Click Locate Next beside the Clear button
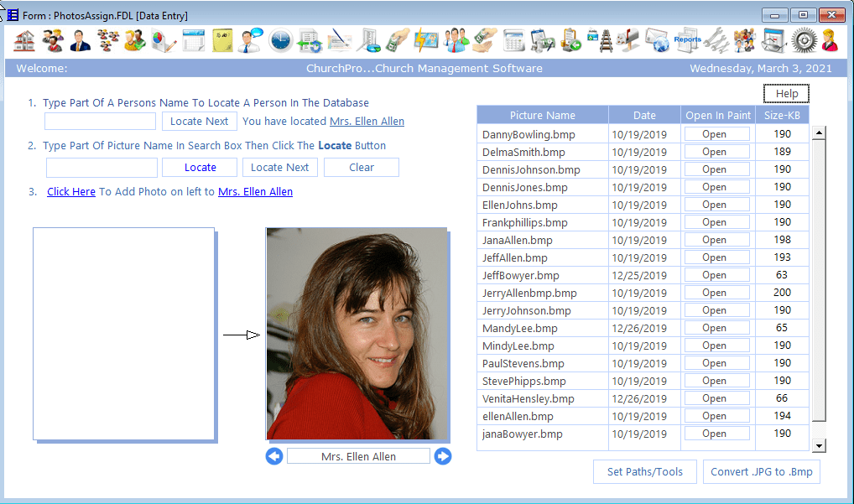854x504 pixels. point(280,168)
